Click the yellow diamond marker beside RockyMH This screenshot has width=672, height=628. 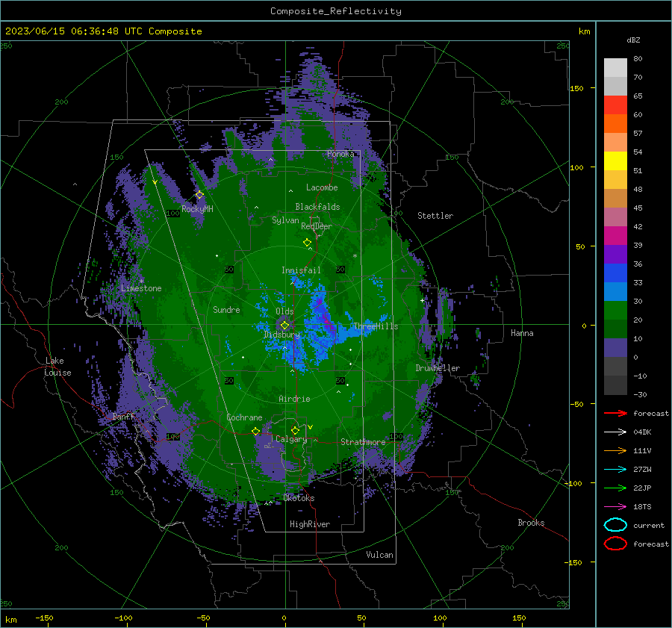click(x=199, y=195)
